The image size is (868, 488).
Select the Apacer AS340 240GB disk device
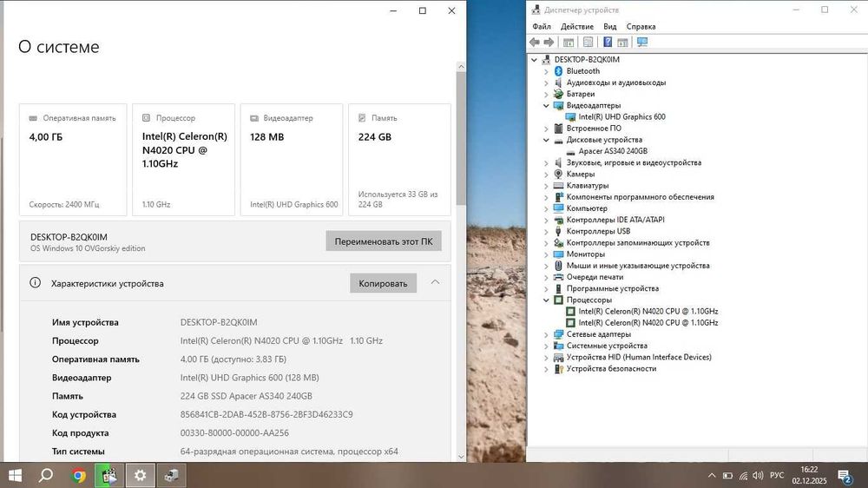(x=613, y=151)
